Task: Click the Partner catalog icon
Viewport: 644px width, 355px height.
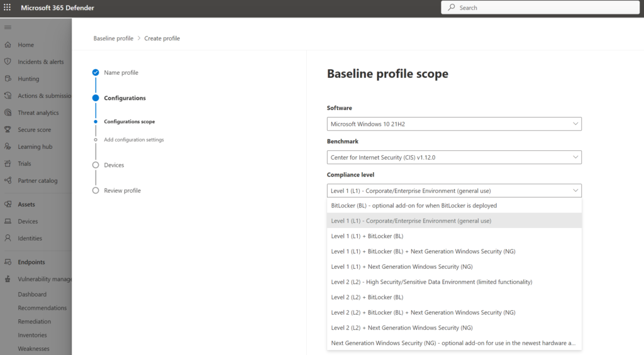Action: 8,180
